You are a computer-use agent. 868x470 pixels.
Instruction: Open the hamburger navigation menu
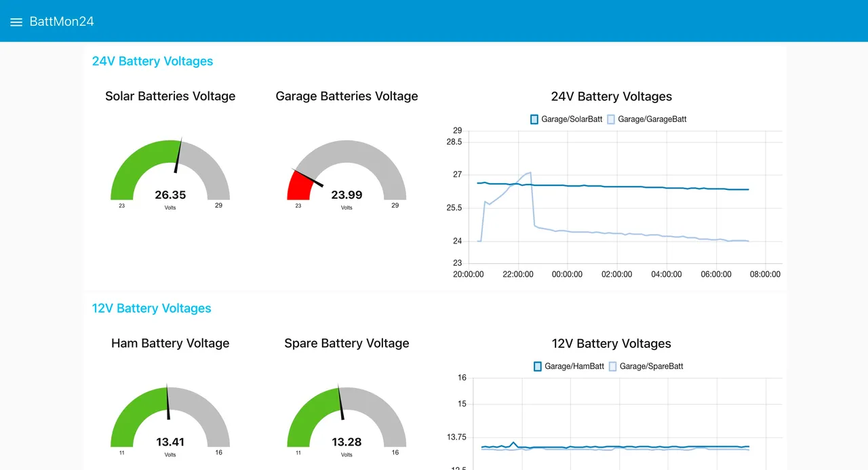pos(16,22)
